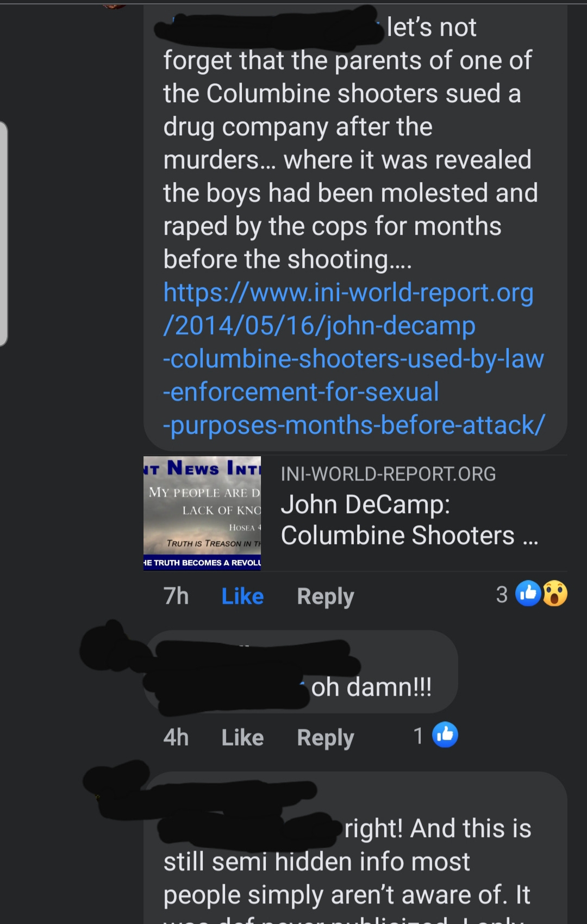587x924 pixels.
Task: Click the left edge scroll handle
Action: pos(3,234)
